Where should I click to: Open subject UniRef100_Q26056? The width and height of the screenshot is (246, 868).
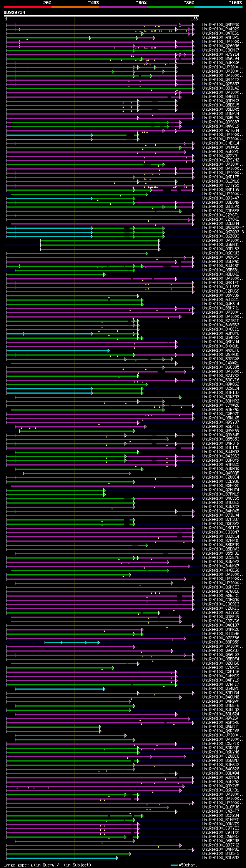click(221, 46)
